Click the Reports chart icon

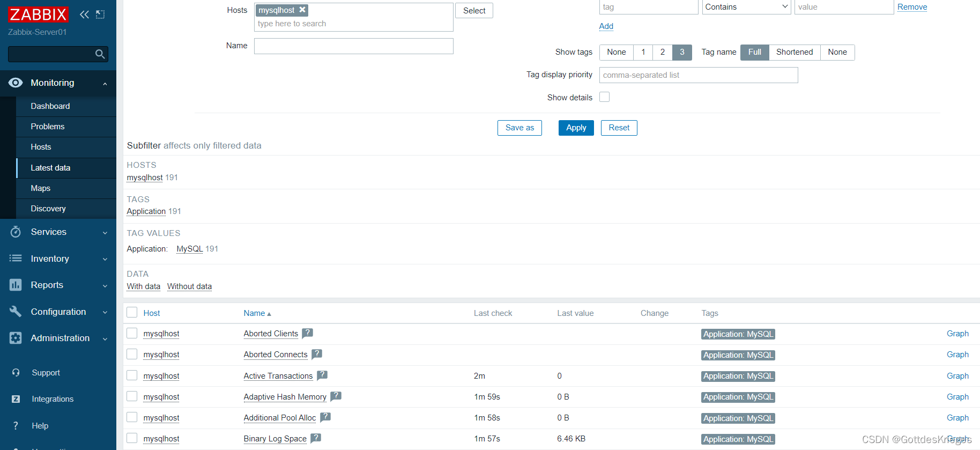click(16, 285)
